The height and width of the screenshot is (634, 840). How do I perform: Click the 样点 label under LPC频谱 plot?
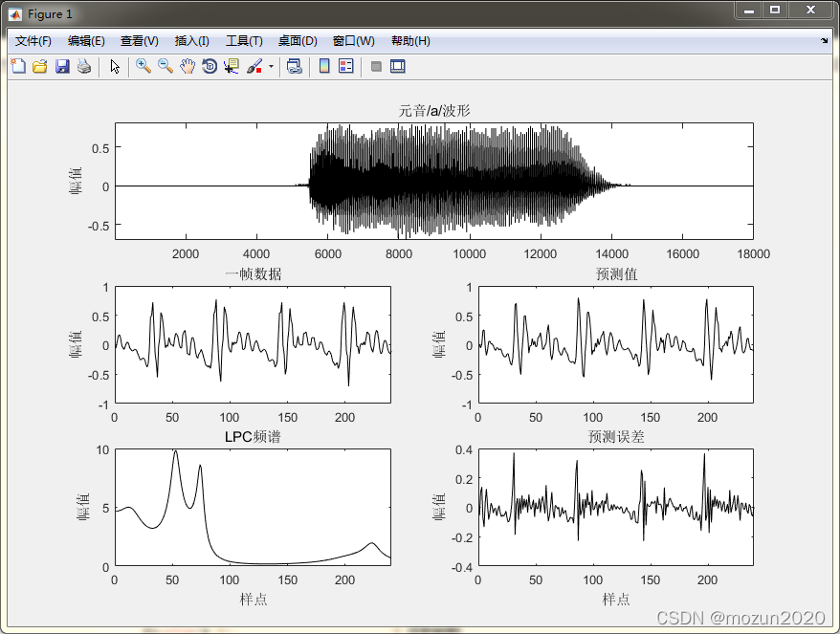(253, 599)
